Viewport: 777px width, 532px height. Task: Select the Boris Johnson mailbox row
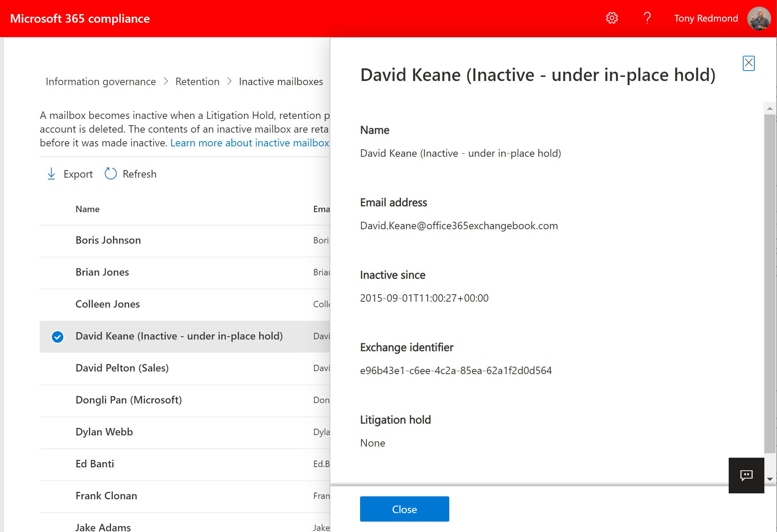pyautogui.click(x=108, y=240)
